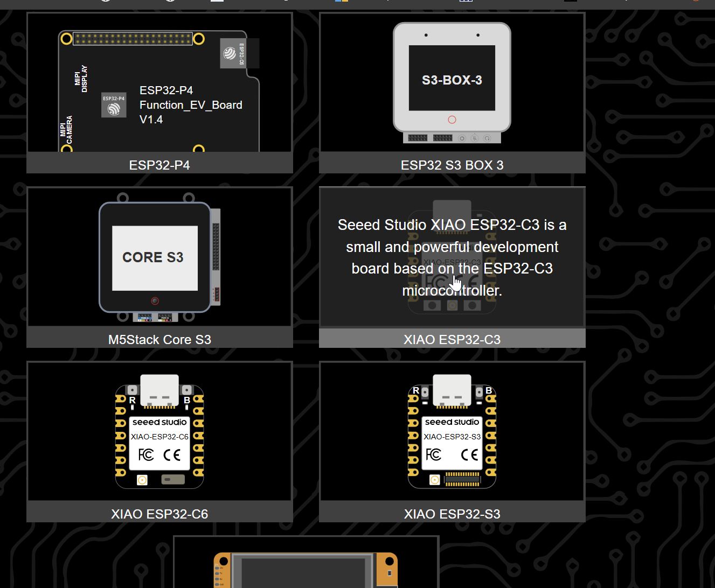Click the blue grid icon in the top bar

coord(467,2)
